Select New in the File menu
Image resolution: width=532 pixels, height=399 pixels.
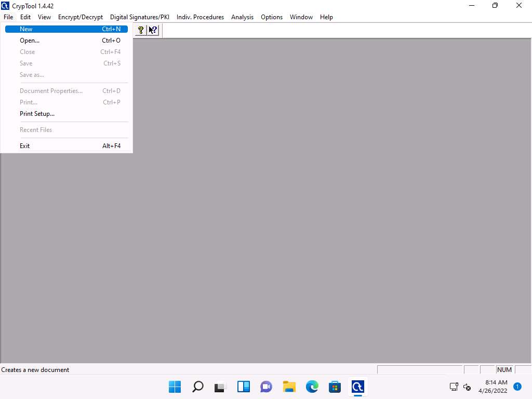26,29
